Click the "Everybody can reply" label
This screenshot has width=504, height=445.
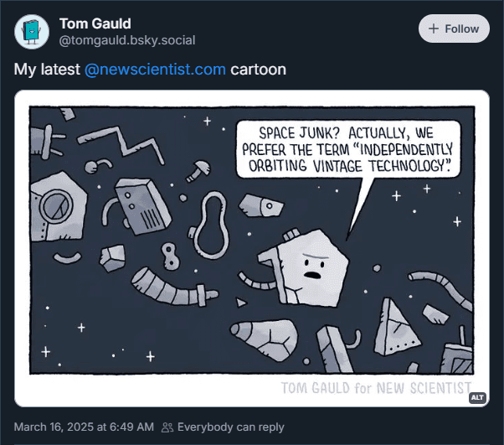point(230,427)
